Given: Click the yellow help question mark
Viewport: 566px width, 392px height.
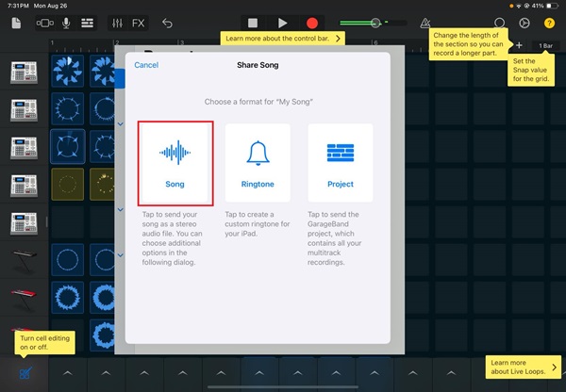Looking at the screenshot, I should 549,22.
